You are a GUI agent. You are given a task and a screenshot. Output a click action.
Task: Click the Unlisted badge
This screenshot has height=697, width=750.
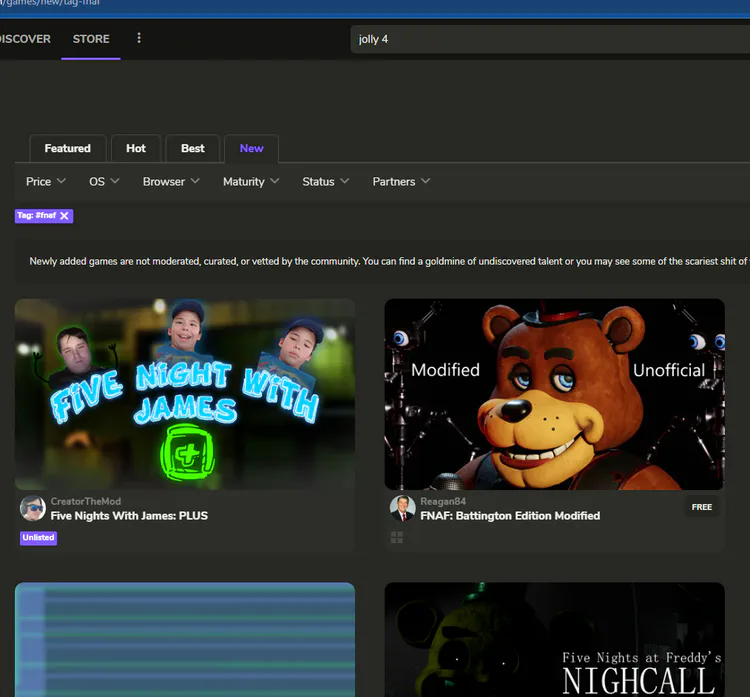pyautogui.click(x=38, y=538)
